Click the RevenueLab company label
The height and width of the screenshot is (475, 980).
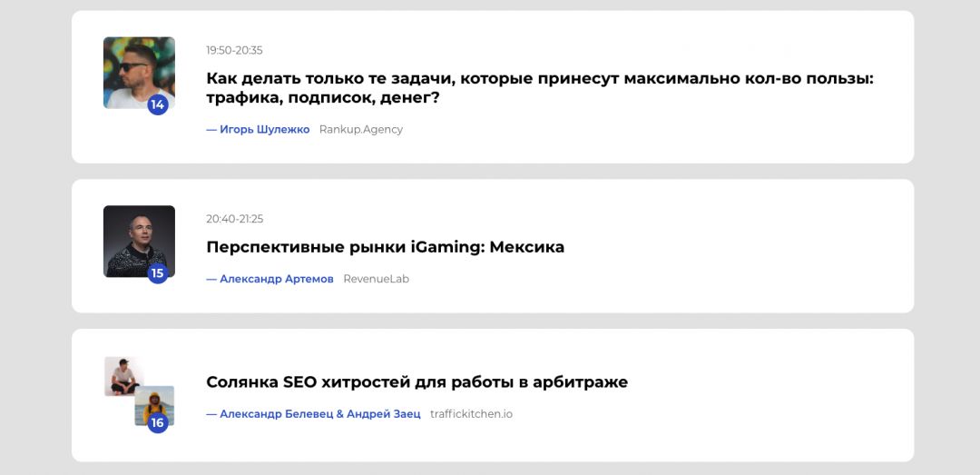(376, 279)
